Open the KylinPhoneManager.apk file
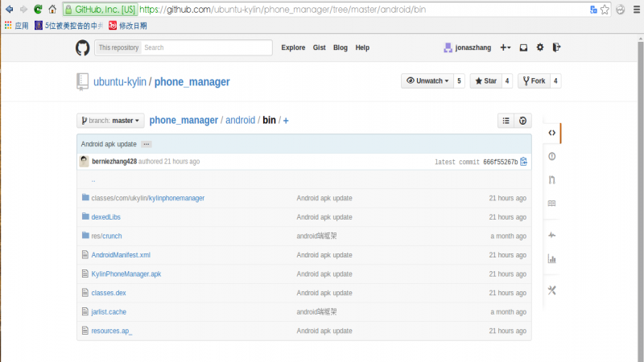 coord(126,274)
